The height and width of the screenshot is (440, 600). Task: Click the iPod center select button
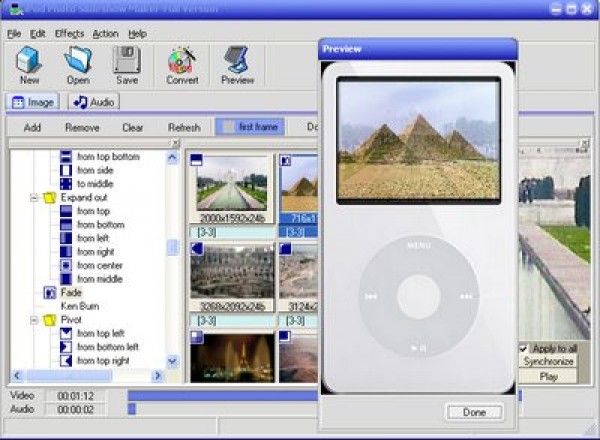click(419, 297)
